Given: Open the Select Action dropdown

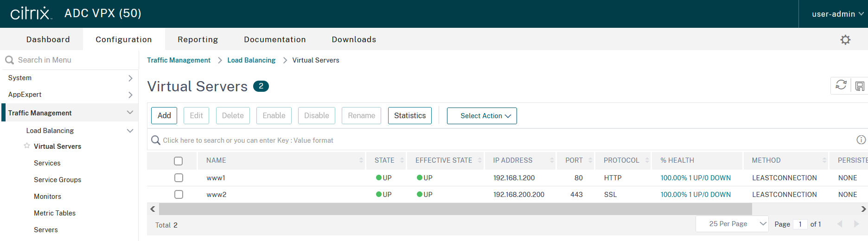Looking at the screenshot, I should [x=482, y=116].
